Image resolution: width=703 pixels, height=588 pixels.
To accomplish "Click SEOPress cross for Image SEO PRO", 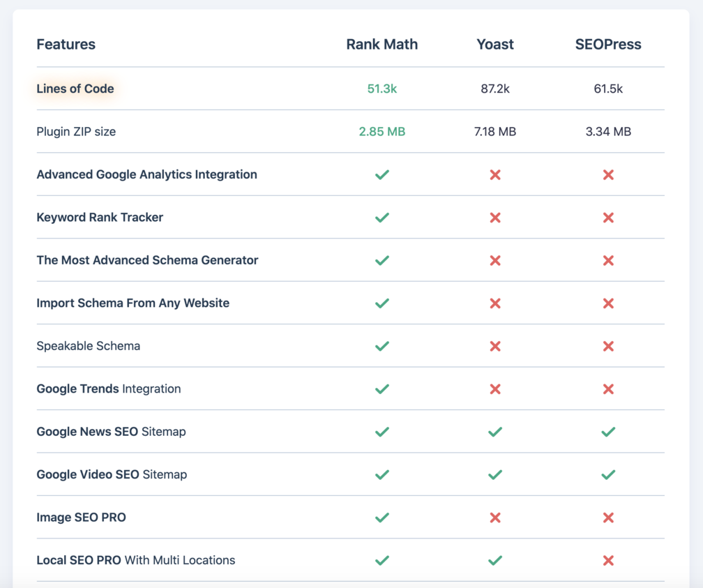I will (x=608, y=518).
